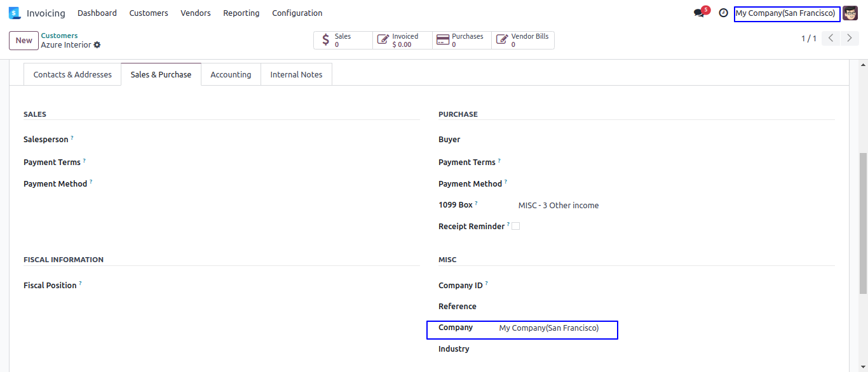Open the activities clock icon
The width and height of the screenshot is (868, 372).
[x=723, y=13]
